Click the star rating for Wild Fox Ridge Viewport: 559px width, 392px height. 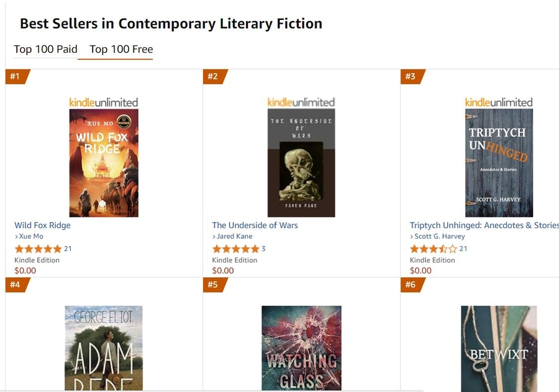click(x=38, y=248)
